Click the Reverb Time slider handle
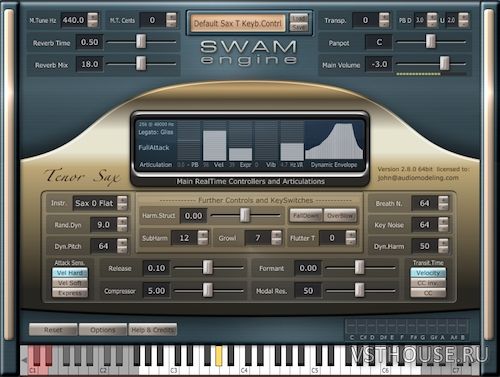This screenshot has width=500, height=377. [x=141, y=41]
